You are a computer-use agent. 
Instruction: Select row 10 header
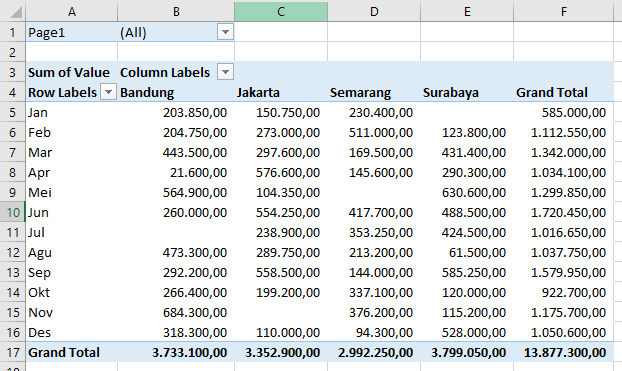[x=13, y=212]
